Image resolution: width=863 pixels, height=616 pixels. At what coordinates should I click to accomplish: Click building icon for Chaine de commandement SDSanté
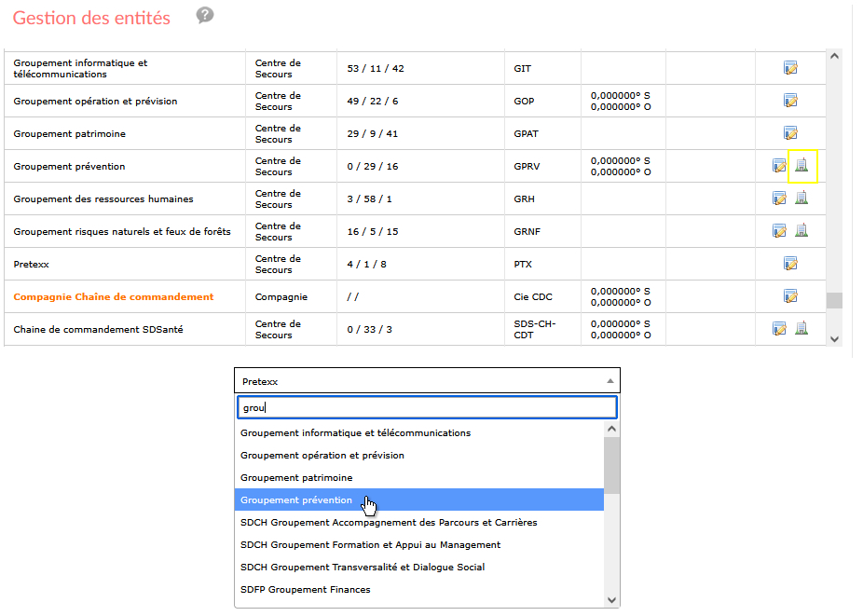[801, 328]
